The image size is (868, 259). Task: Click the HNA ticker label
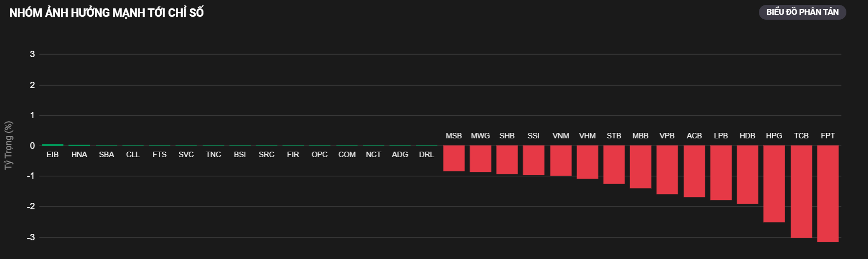click(79, 155)
